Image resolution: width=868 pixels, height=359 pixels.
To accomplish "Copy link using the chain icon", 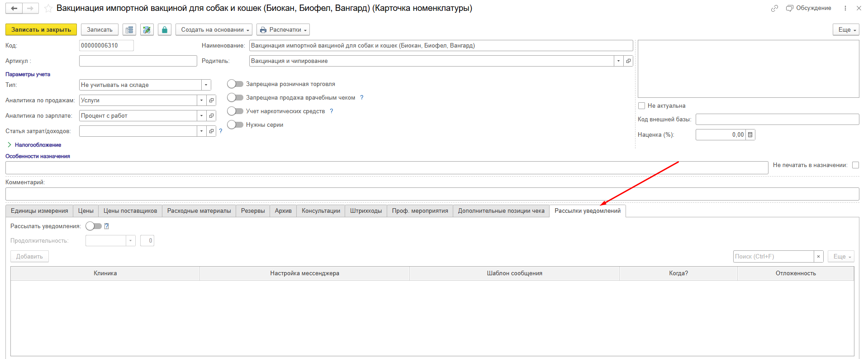I will (774, 8).
